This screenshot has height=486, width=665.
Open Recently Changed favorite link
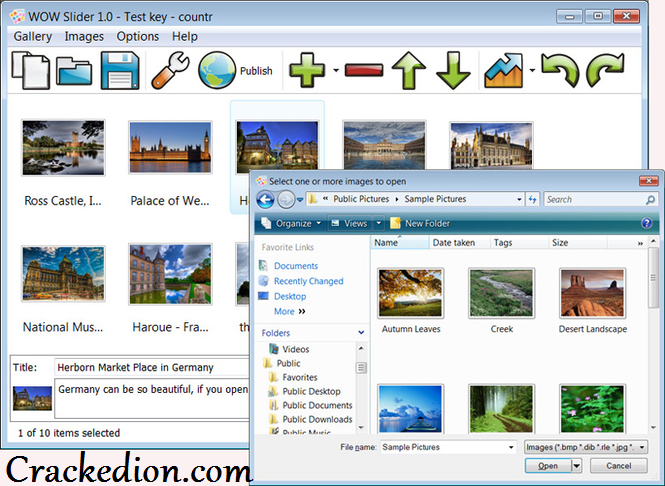(308, 281)
